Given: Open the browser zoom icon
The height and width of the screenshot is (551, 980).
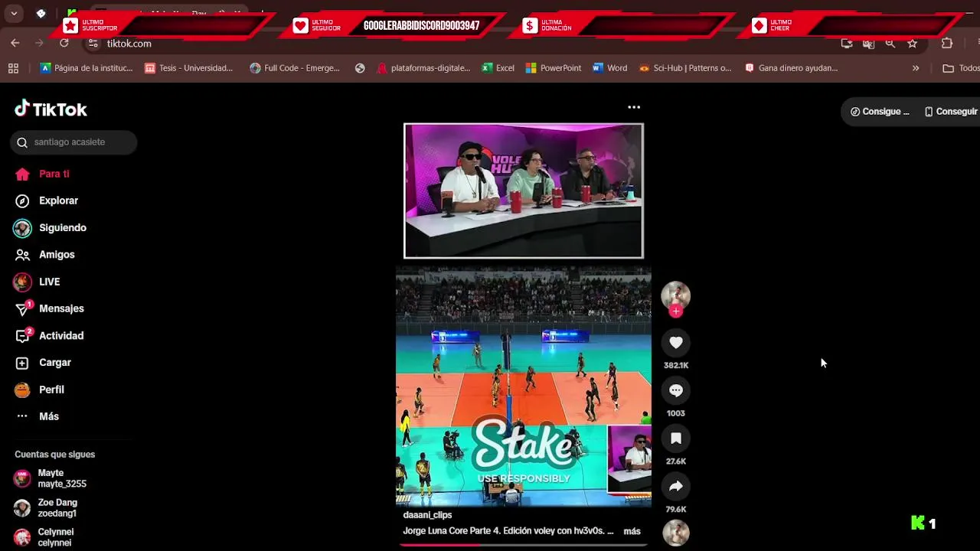Looking at the screenshot, I should (890, 44).
